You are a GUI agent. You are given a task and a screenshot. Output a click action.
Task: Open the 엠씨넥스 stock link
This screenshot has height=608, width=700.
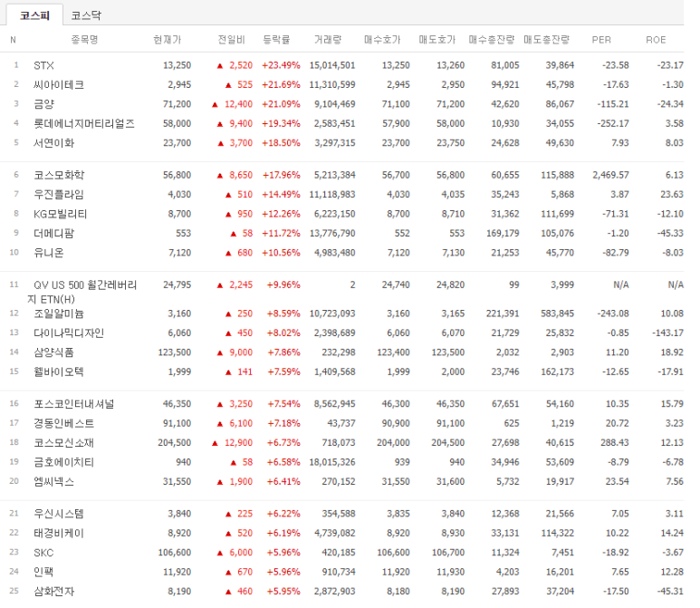coord(54,482)
